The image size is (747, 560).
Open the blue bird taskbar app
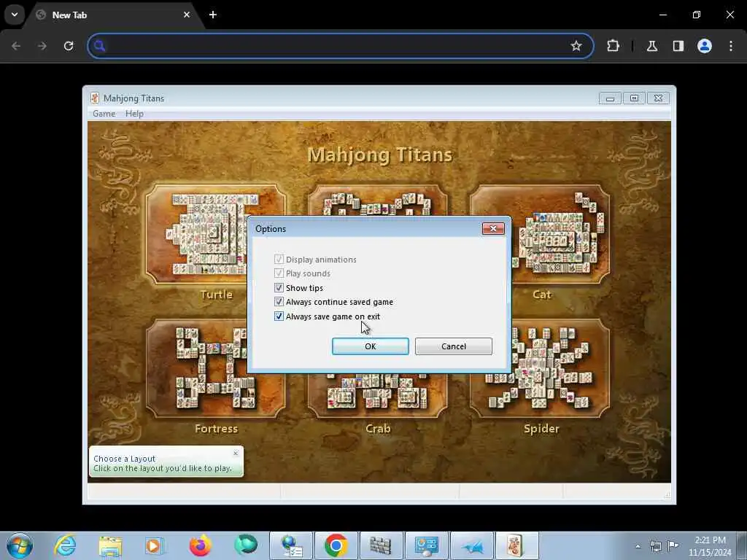coord(472,545)
